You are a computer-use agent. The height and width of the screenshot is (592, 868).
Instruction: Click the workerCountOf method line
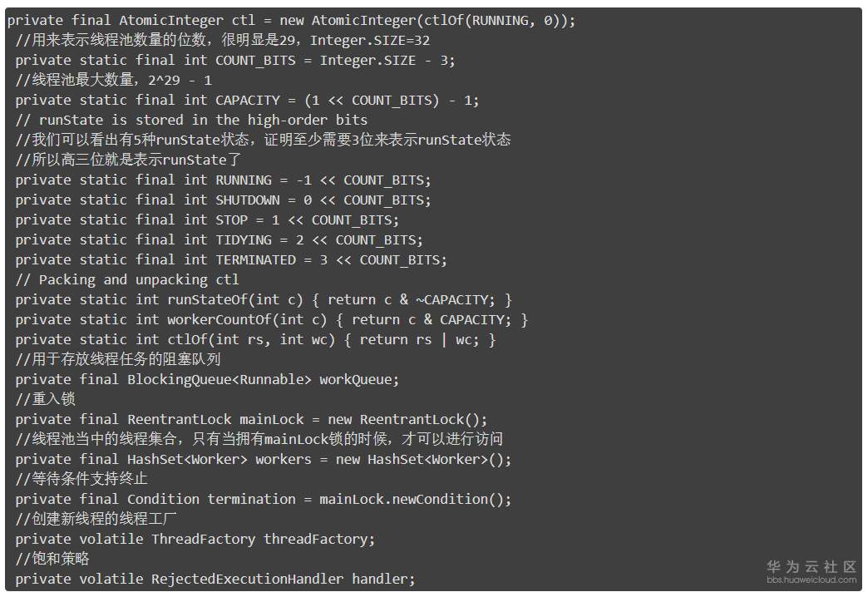(x=271, y=319)
